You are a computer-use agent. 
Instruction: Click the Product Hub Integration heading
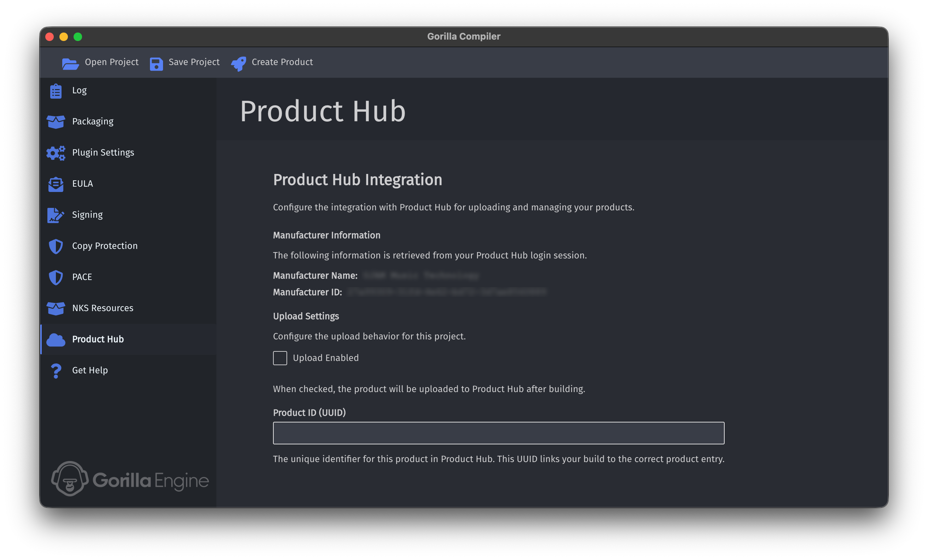358,180
